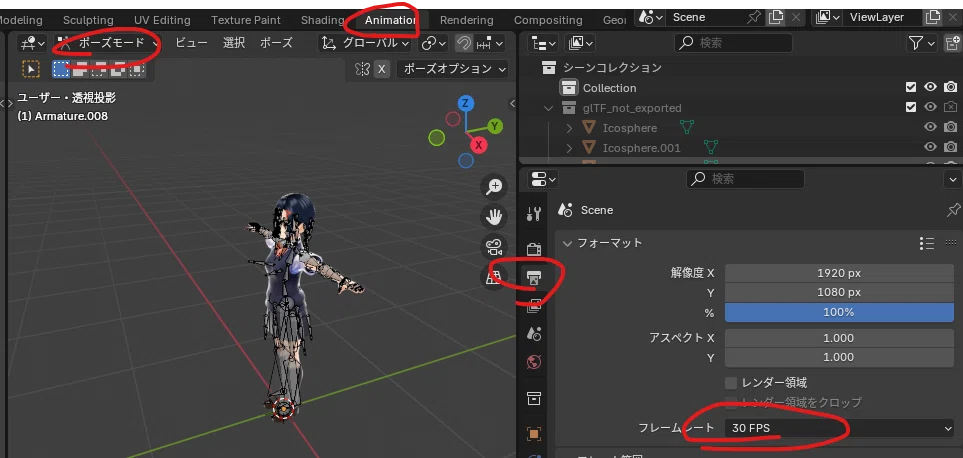Click the green Y axis gizmo
The height and width of the screenshot is (458, 963).
click(x=495, y=126)
